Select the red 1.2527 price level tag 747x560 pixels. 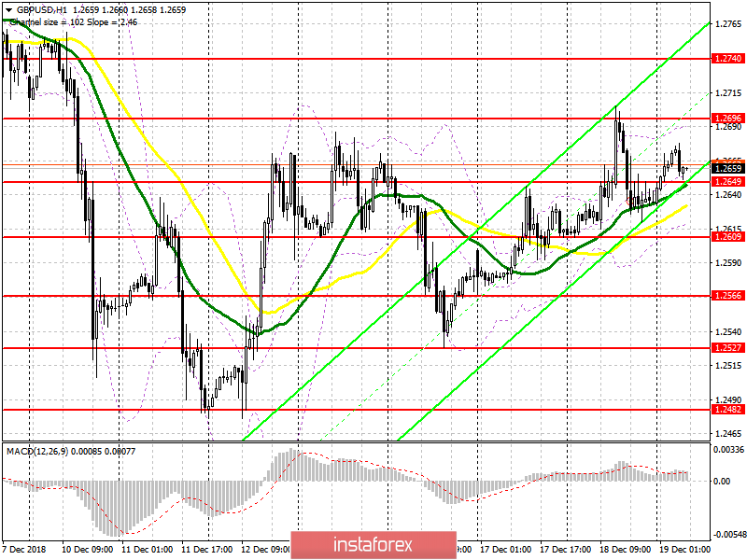tap(728, 348)
